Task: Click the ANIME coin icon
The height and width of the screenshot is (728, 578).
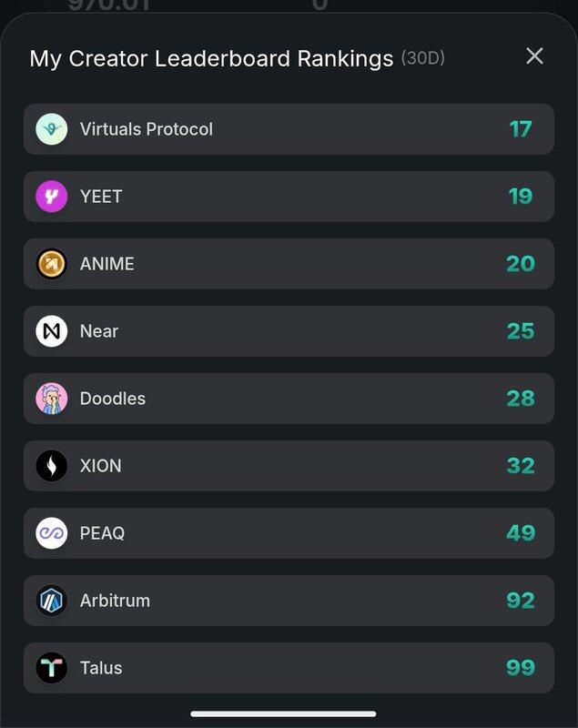Action: coord(52,264)
